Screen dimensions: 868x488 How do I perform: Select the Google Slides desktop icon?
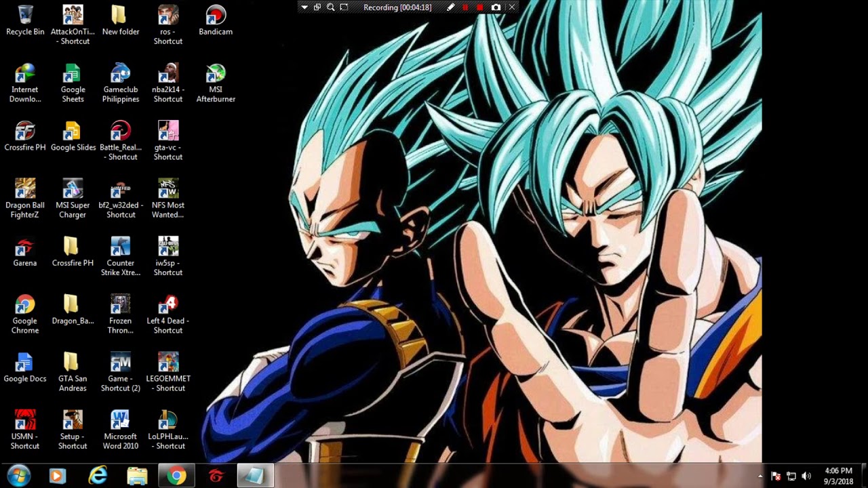click(x=73, y=136)
